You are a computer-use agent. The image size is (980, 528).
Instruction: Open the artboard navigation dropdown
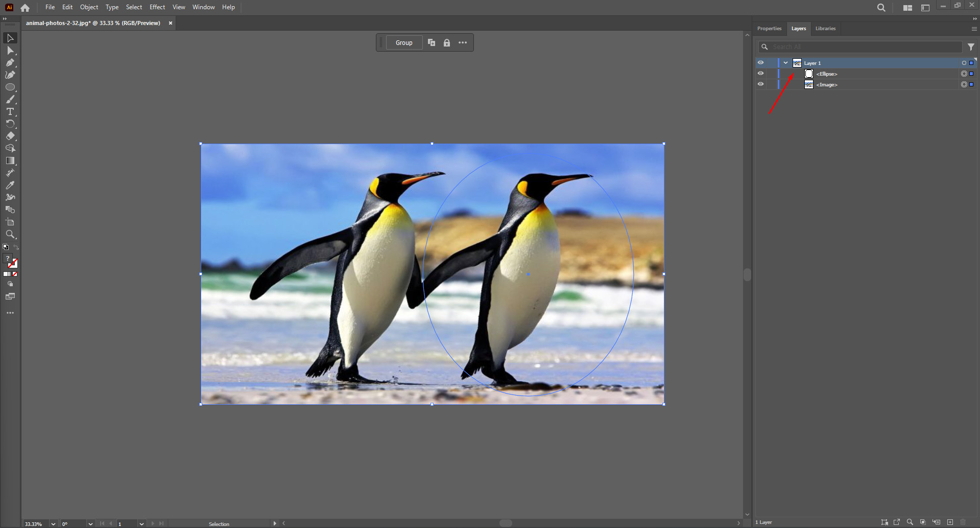[141, 523]
